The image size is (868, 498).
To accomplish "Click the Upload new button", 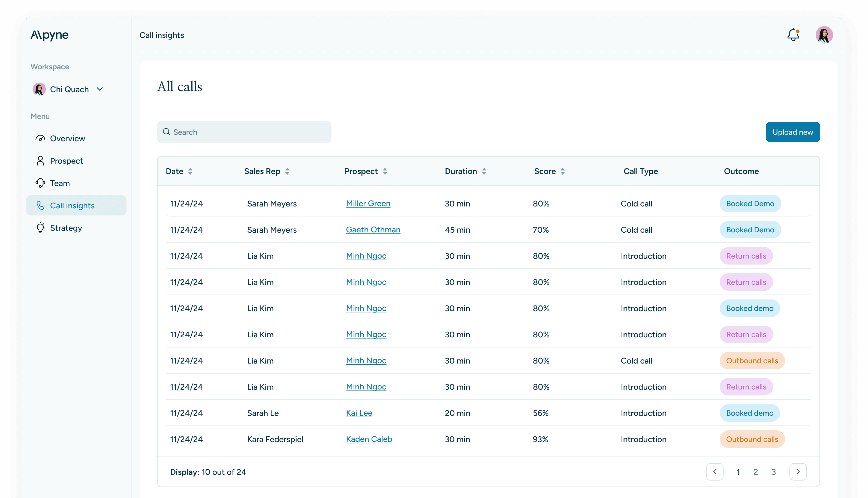I will tap(792, 132).
